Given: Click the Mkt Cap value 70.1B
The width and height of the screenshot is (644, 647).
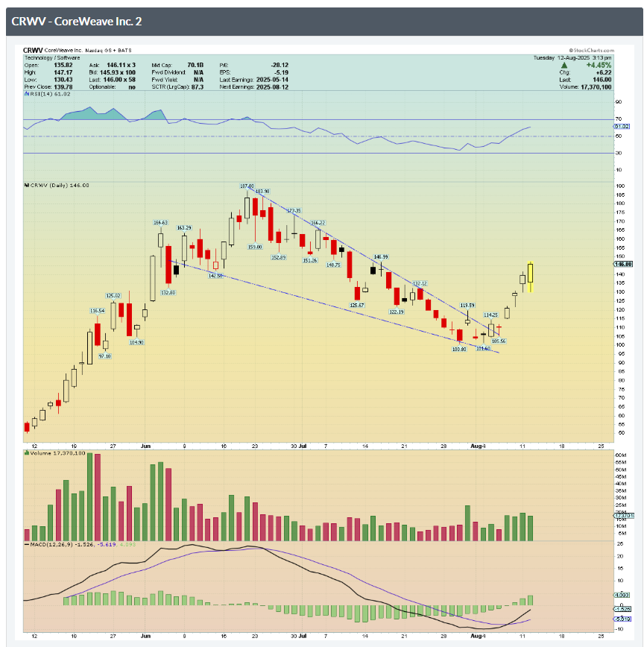Looking at the screenshot, I should (x=195, y=65).
